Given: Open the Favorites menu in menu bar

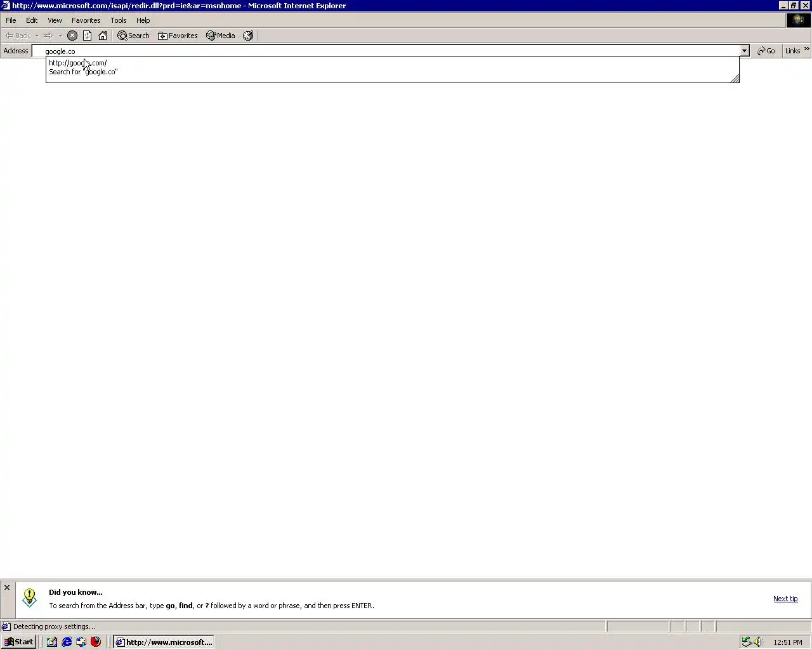Looking at the screenshot, I should click(86, 20).
